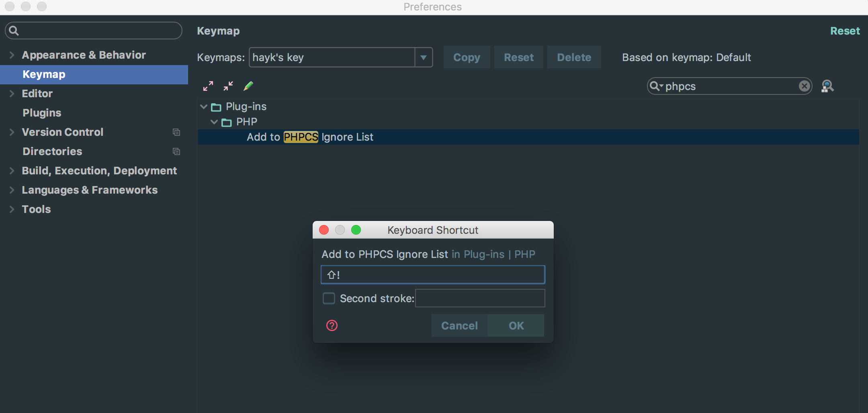Select Add to PHPCS Ignore List action

[310, 137]
